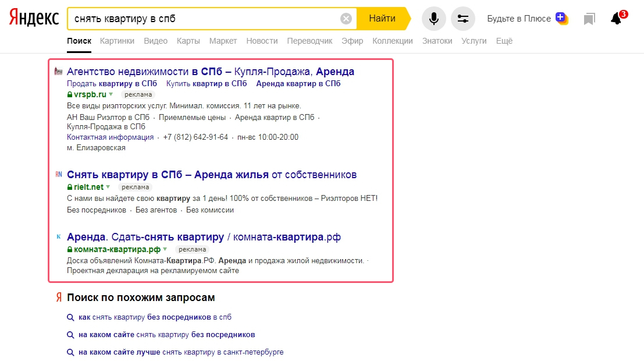This screenshot has height=361, width=644.
Task: Clear the search query with the X icon
Action: (x=346, y=19)
